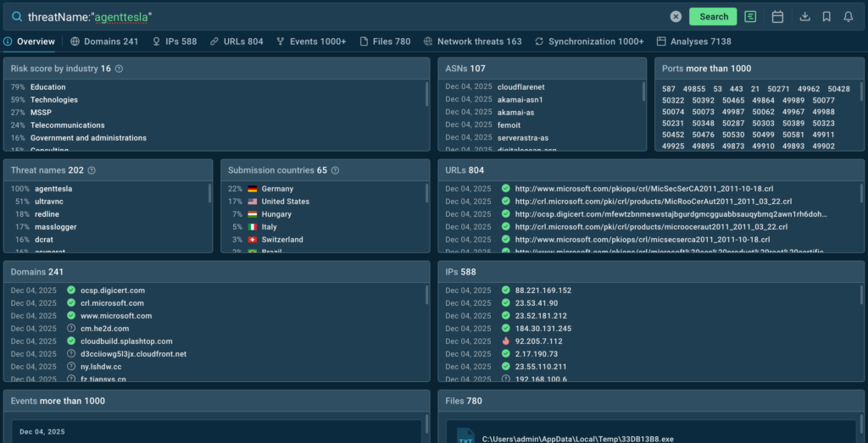Clear the search query with the X icon
The image size is (868, 443).
tap(676, 16)
